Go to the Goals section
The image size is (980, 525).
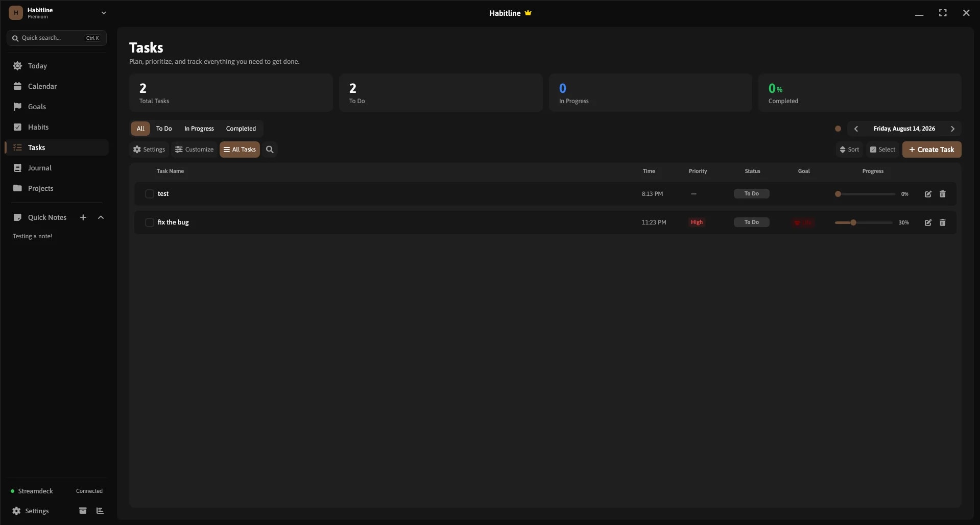click(x=57, y=107)
